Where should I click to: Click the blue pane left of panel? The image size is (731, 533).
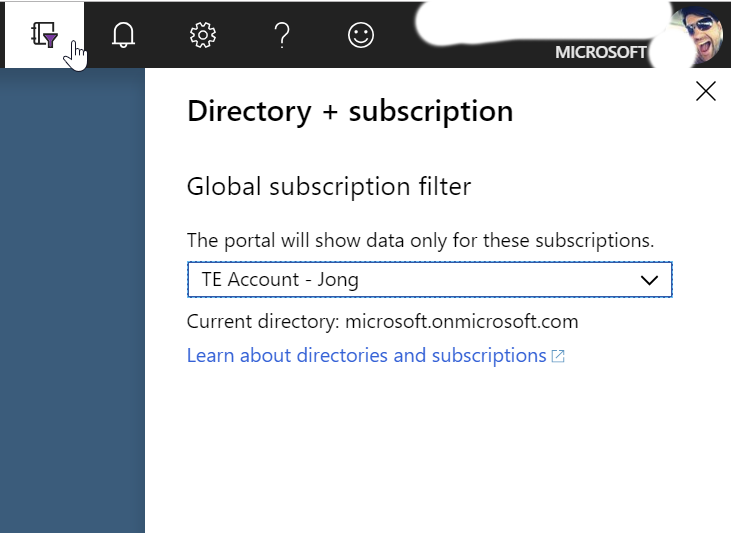[72, 300]
